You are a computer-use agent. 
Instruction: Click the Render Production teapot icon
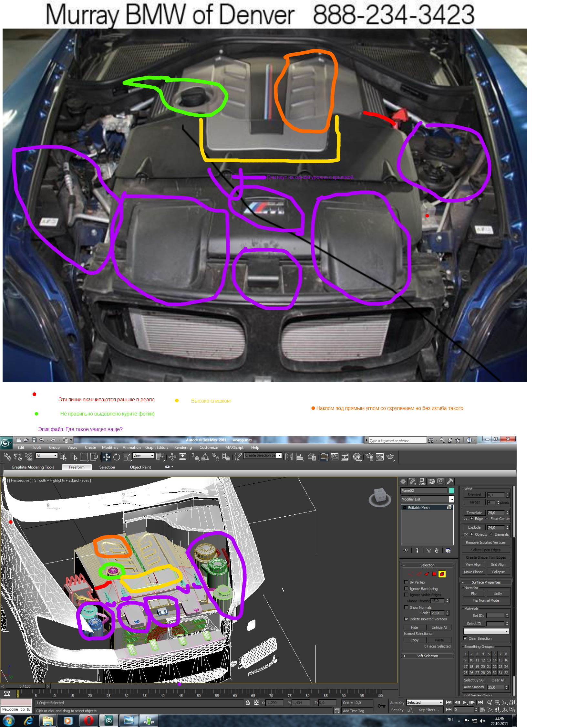click(390, 457)
